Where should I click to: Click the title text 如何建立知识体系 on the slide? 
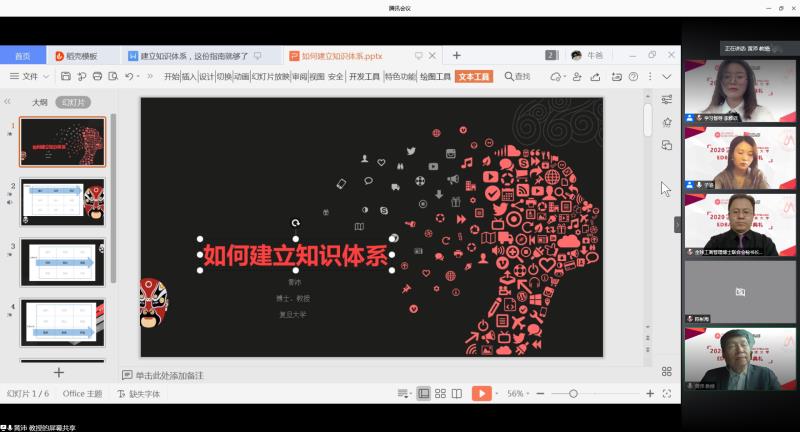click(295, 255)
